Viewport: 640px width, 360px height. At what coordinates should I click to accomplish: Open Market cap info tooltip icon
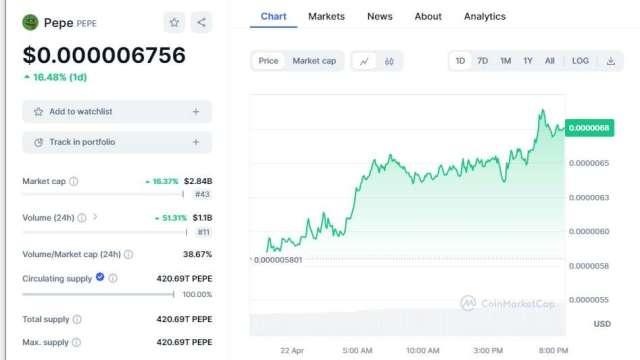coord(73,181)
